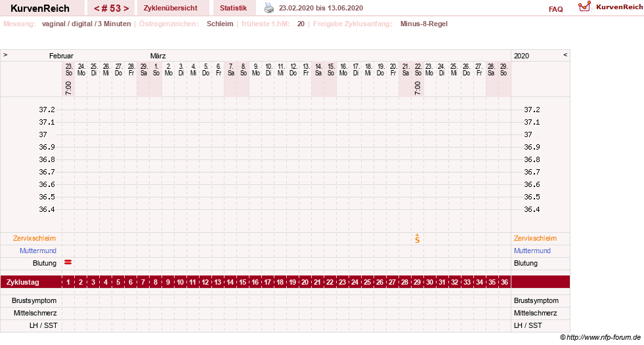Click the red bleeding marker on day 1
Viewport: 644px width, 345px height.
(x=68, y=262)
